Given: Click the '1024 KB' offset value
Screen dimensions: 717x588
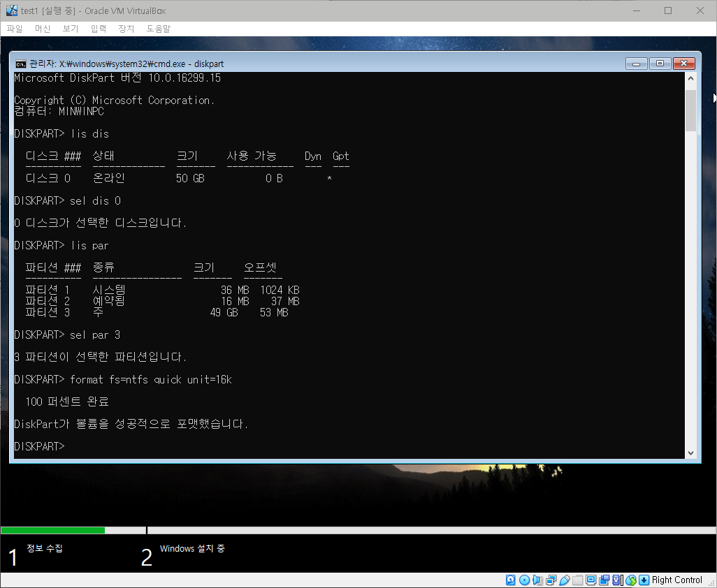Looking at the screenshot, I should (280, 290).
